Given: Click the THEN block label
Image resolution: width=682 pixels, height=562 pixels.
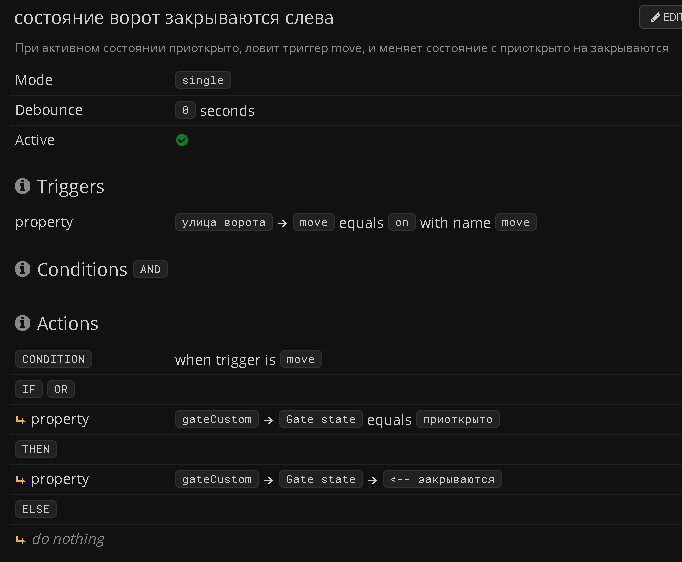Looking at the screenshot, I should click(x=36, y=449).
